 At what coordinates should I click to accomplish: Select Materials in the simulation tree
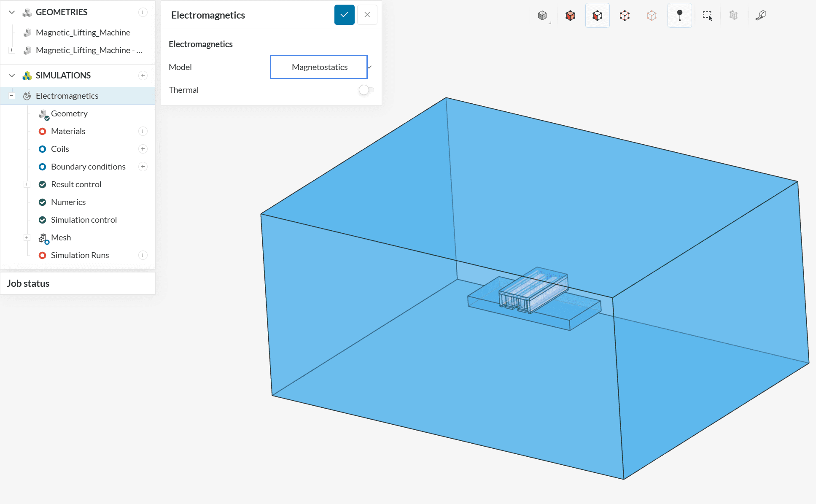68,131
